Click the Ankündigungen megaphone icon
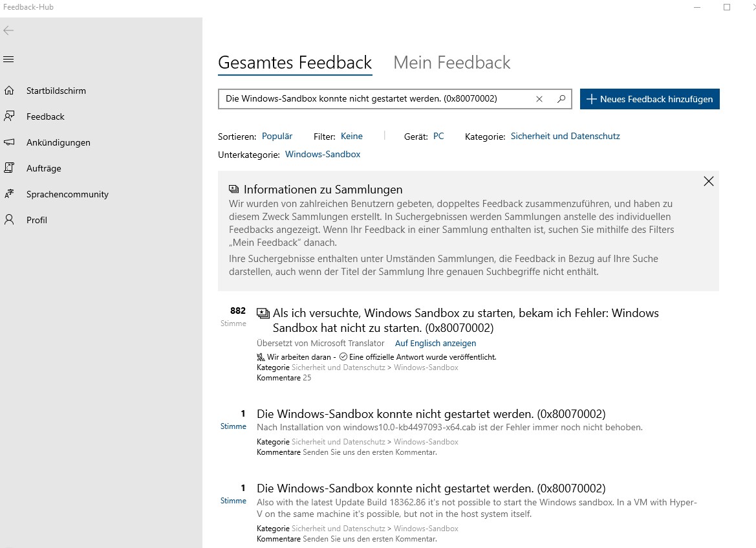 point(8,142)
